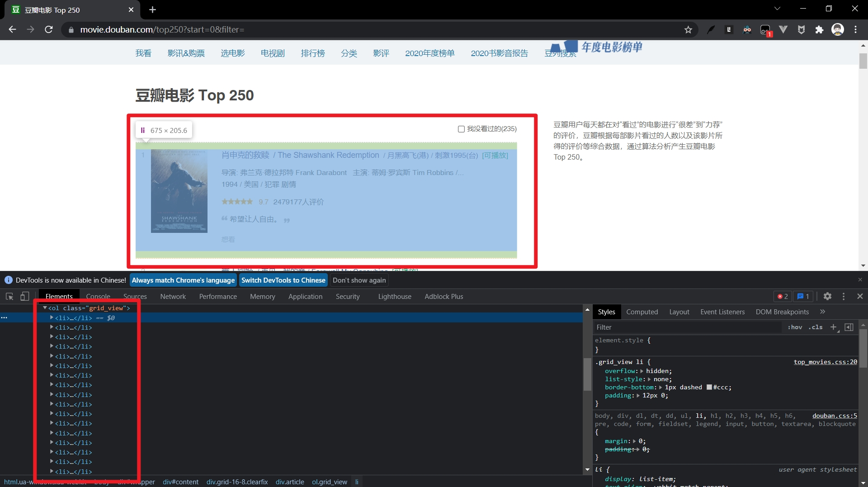Viewport: 868px width, 487px height.
Task: Expand the border-bottom property triangle
Action: [660, 388]
